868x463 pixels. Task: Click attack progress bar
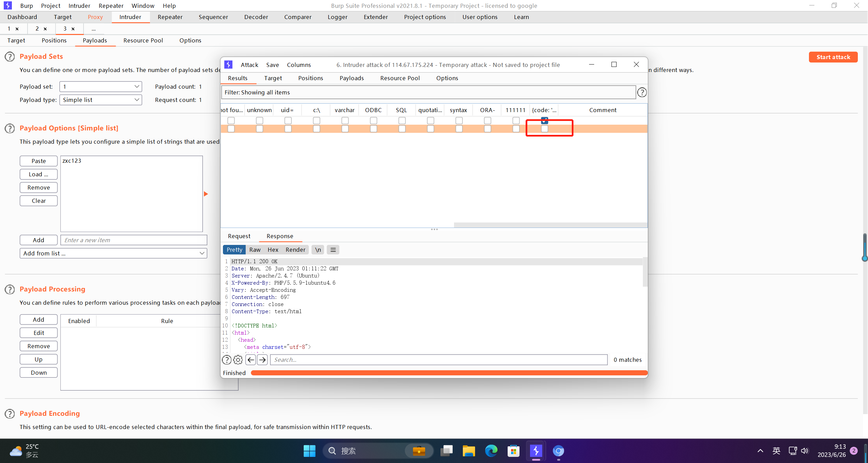coord(449,373)
